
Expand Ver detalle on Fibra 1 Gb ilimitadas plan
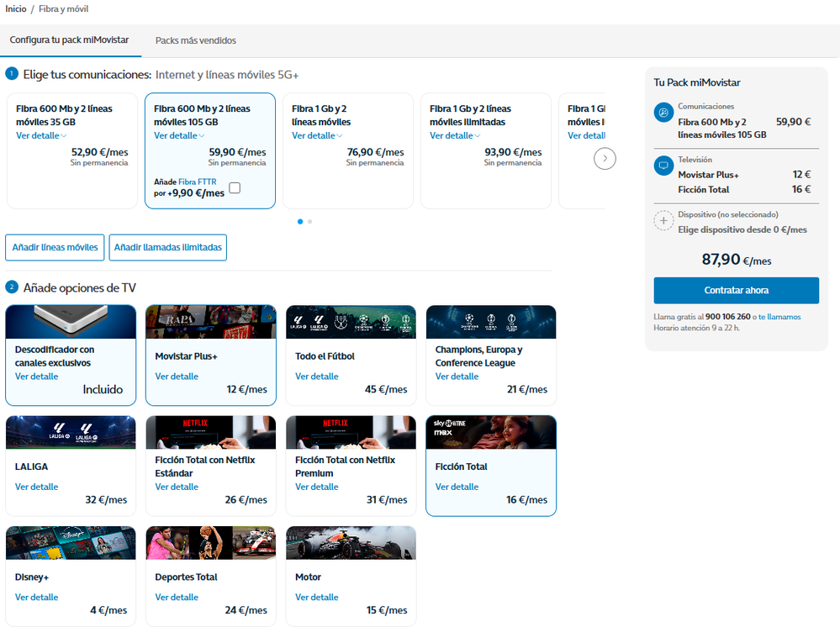click(455, 135)
